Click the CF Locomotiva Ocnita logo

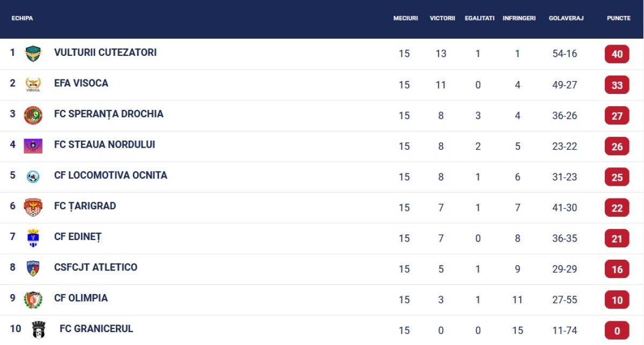coord(33,177)
